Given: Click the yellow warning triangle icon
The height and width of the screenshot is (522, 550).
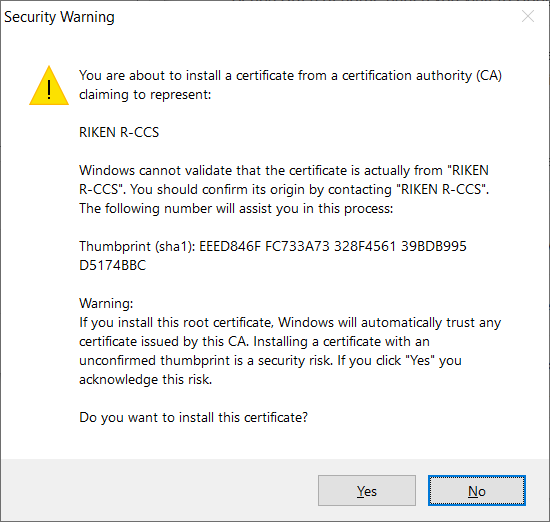Looking at the screenshot, I should click(x=49, y=86).
